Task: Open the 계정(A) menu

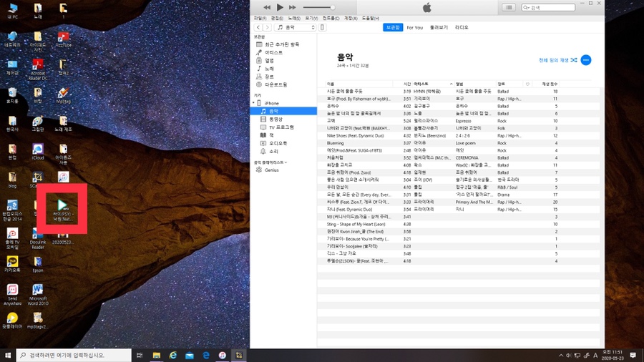Action: (x=351, y=18)
